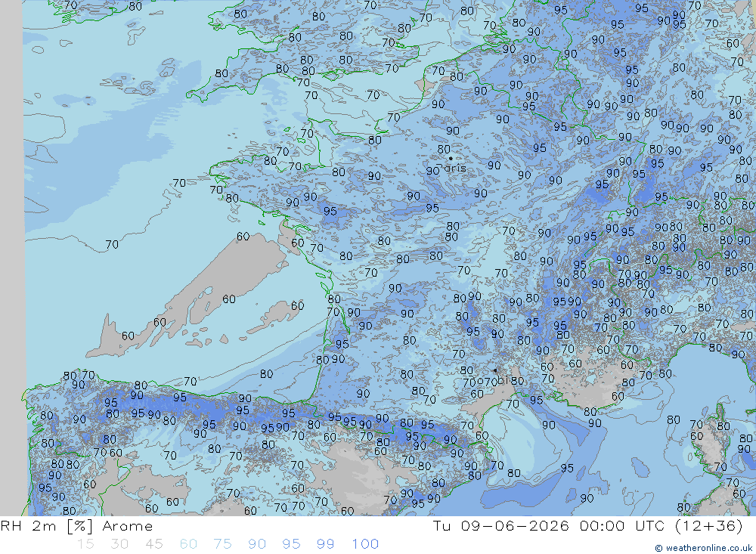This screenshot has height=554, width=756.
Task: Click the Paris city dot marker
Action: [451, 158]
